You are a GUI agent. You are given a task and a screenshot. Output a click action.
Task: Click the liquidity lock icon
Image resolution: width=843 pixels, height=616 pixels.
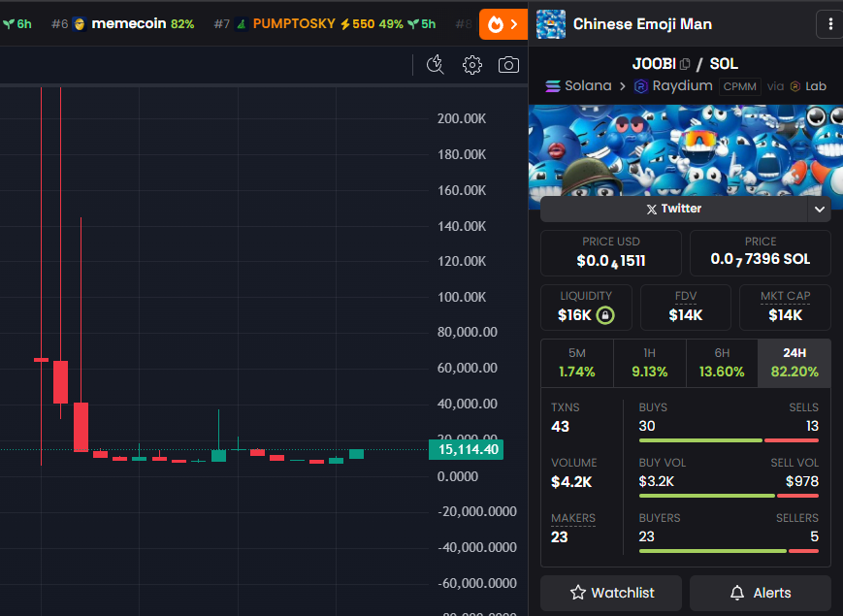point(605,315)
